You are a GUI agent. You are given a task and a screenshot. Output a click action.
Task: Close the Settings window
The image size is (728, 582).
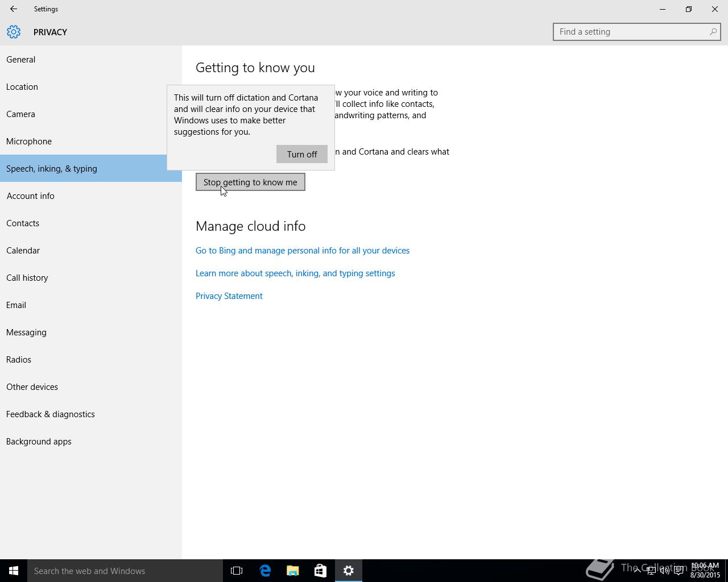click(x=715, y=9)
